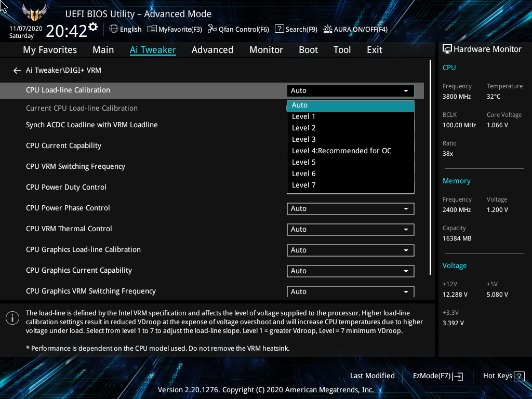Click the Hot Keys question mark icon
Screen dimensions: 532x399
pos(519,376)
